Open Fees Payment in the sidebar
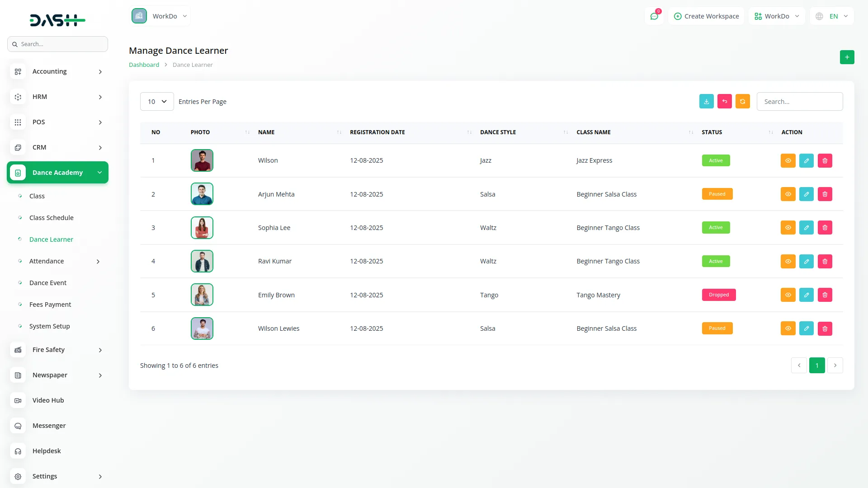Screen dimensions: 868x488 (x=50, y=305)
